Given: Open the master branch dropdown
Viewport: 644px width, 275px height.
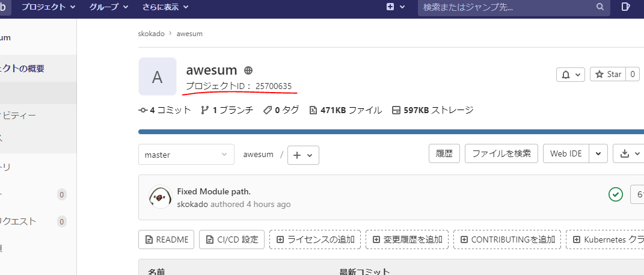Looking at the screenshot, I should click(x=186, y=155).
